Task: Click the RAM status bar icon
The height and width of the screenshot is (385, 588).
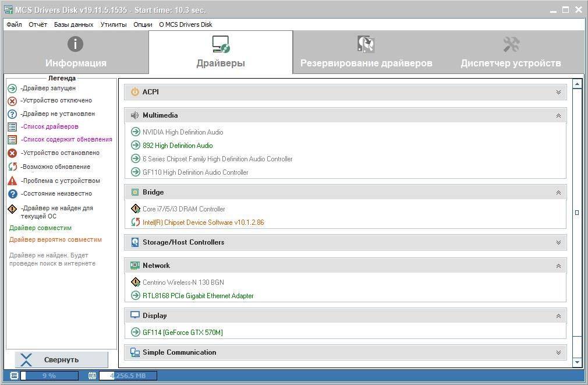Action: 92,376
